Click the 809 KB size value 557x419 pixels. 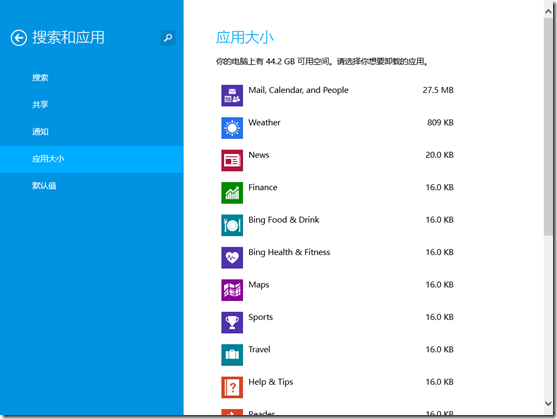tap(440, 123)
